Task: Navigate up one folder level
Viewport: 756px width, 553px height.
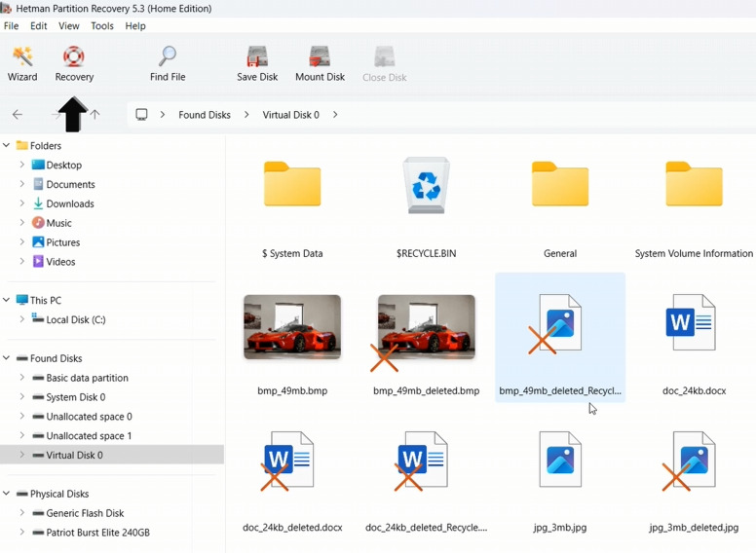Action: point(94,115)
